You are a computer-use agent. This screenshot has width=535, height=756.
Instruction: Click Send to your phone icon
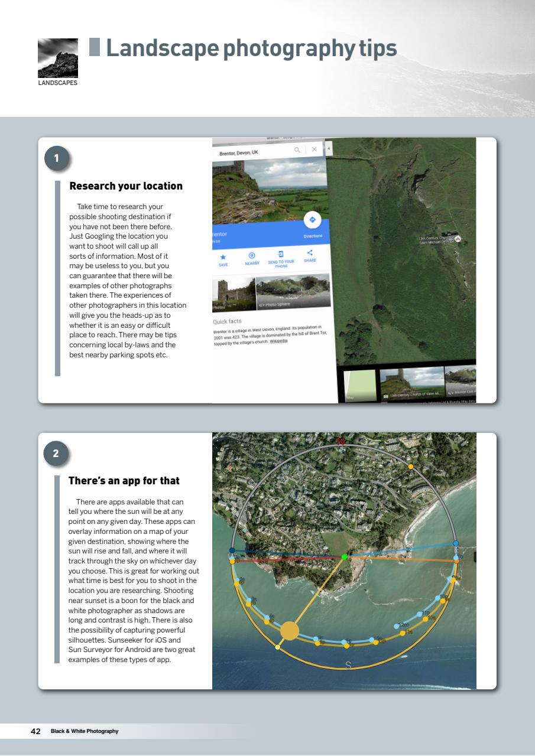pos(281,254)
